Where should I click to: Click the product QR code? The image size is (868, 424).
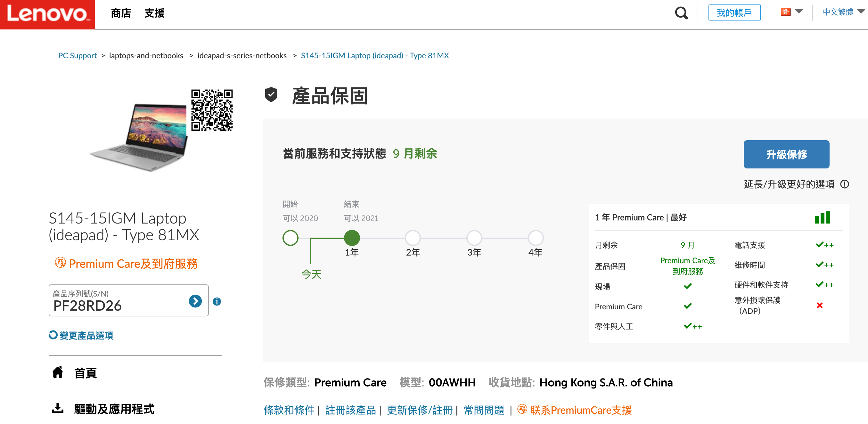(x=212, y=110)
